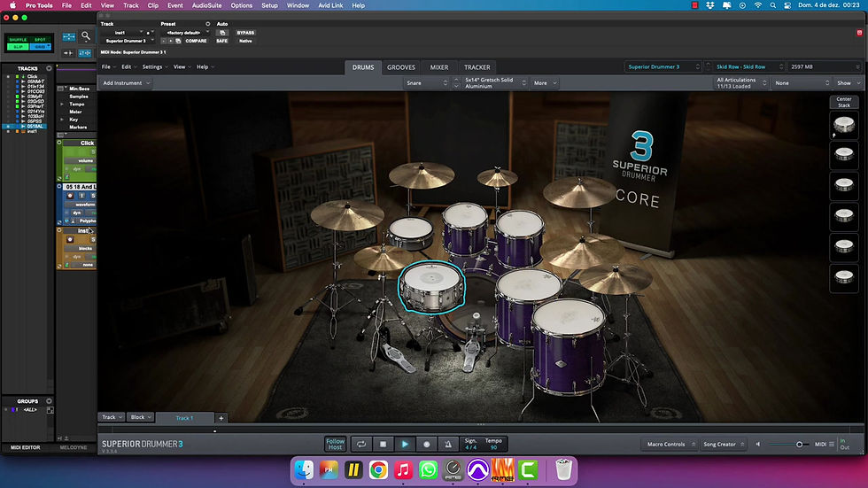Expand Macro Controls panel

coord(670,444)
